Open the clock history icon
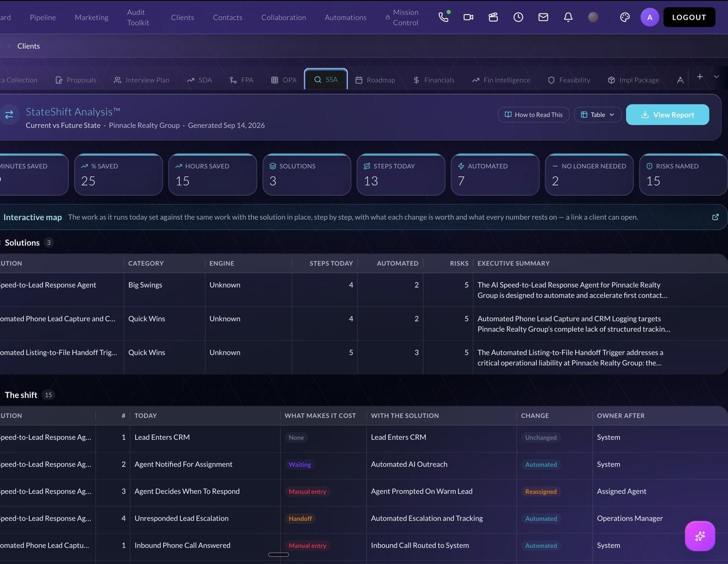This screenshot has height=564, width=728. coord(518,17)
